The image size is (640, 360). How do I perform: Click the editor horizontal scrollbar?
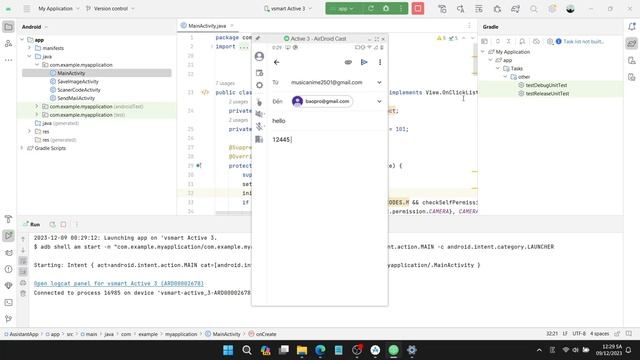pos(233,213)
